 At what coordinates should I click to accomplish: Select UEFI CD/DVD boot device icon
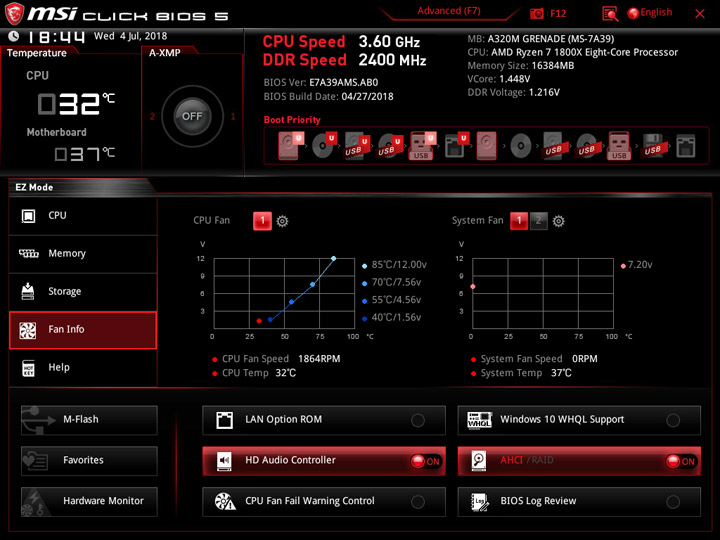pos(324,146)
